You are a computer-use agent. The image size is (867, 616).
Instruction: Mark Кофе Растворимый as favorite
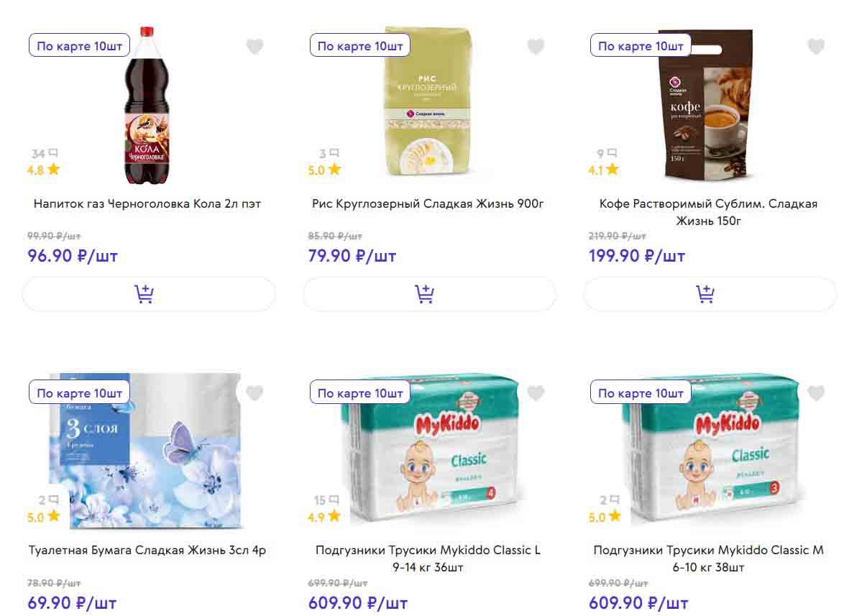(816, 47)
